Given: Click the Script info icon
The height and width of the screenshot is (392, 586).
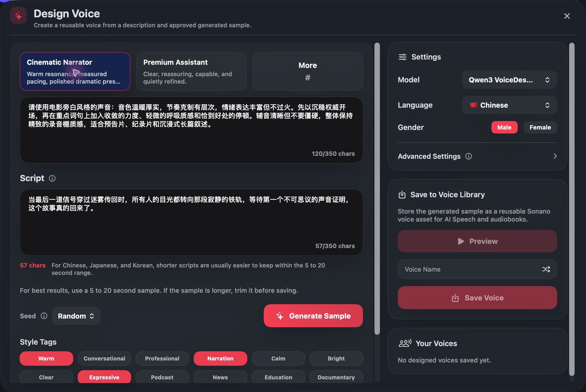Looking at the screenshot, I should point(52,178).
